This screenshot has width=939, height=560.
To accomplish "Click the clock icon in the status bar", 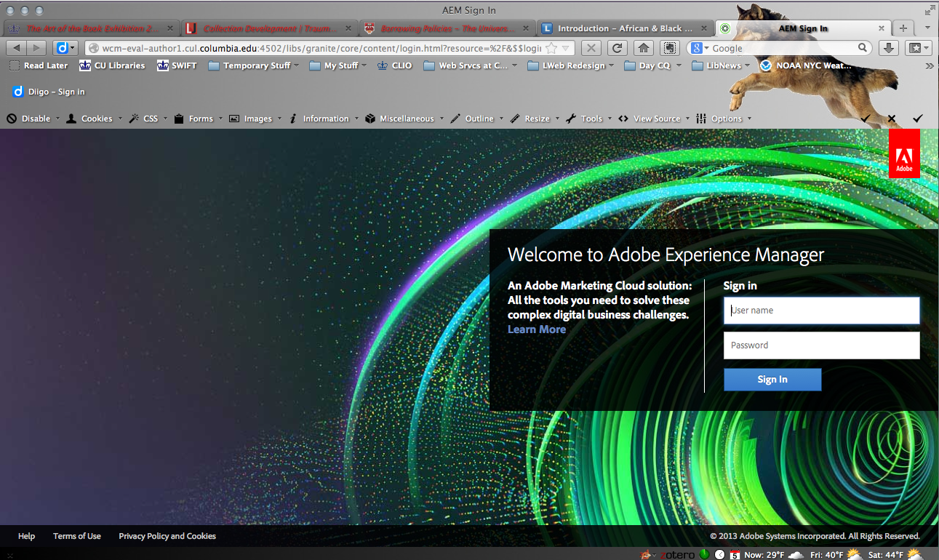I will 720,555.
